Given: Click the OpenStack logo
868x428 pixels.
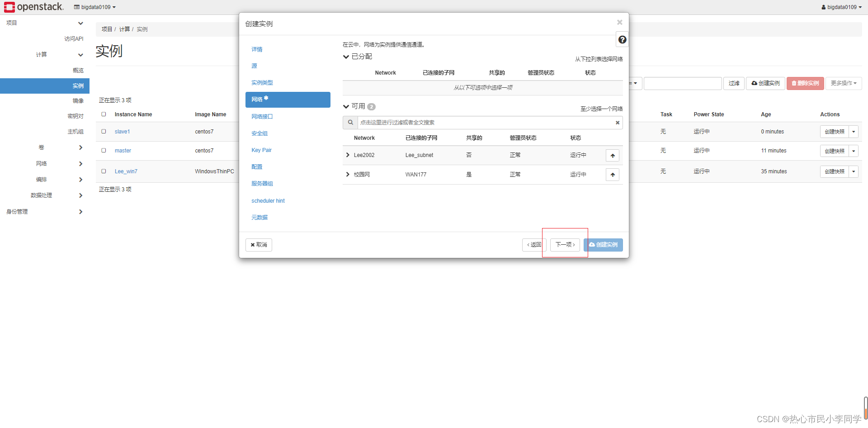Looking at the screenshot, I should point(34,7).
